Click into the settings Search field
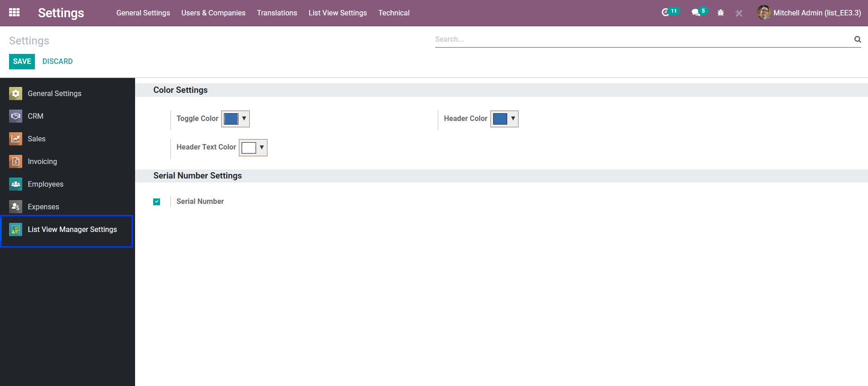This screenshot has height=386, width=868. (x=641, y=39)
